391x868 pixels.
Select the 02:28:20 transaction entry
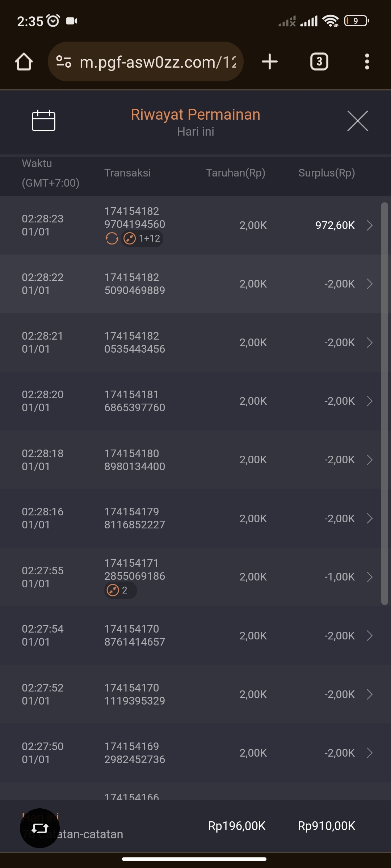(135, 401)
